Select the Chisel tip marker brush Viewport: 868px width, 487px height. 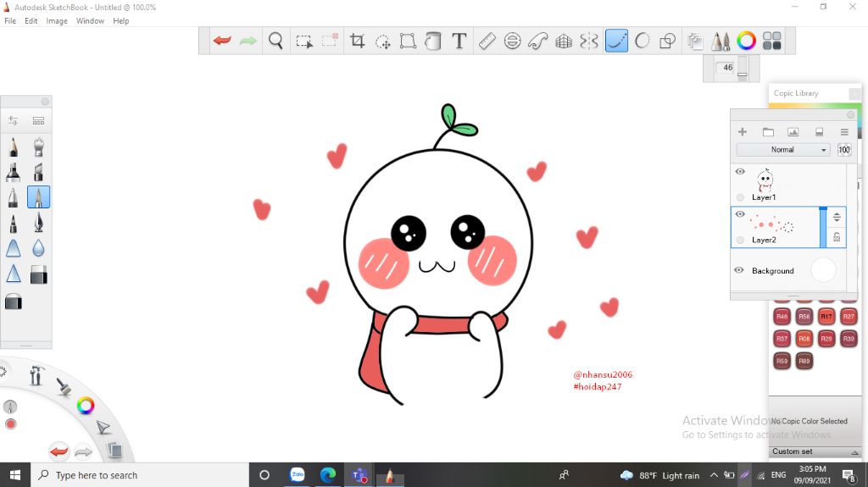tap(38, 172)
